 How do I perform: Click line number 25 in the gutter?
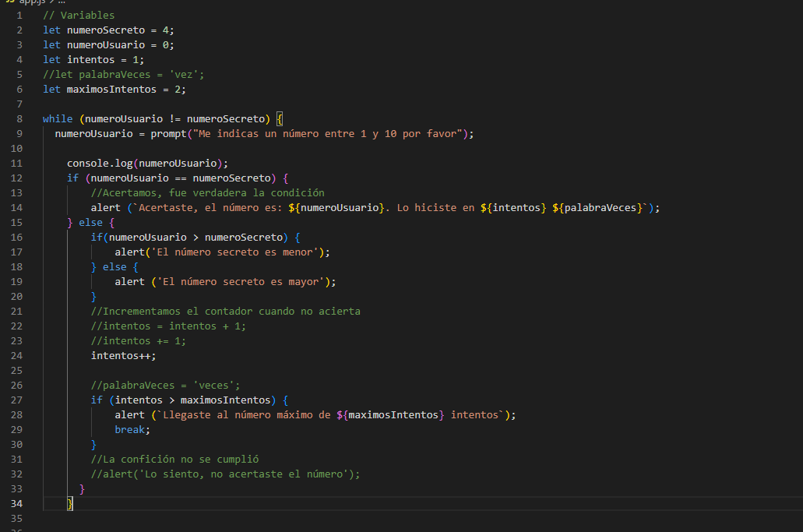(x=16, y=371)
